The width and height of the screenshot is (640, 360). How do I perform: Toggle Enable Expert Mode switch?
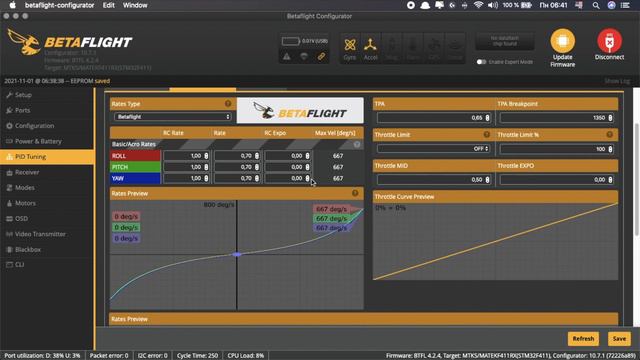tap(482, 62)
